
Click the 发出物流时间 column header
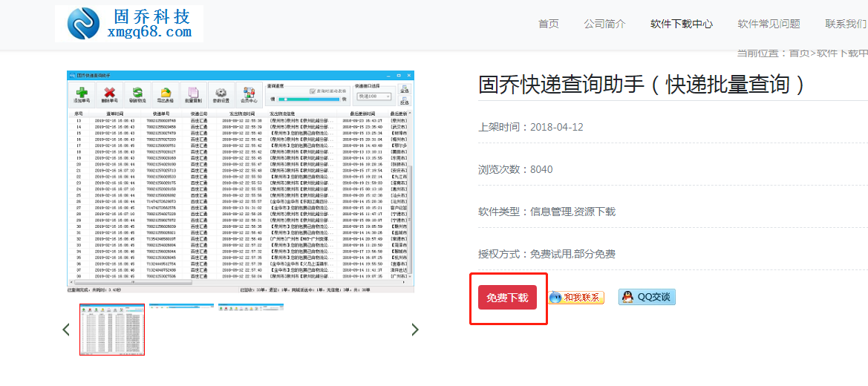click(241, 114)
